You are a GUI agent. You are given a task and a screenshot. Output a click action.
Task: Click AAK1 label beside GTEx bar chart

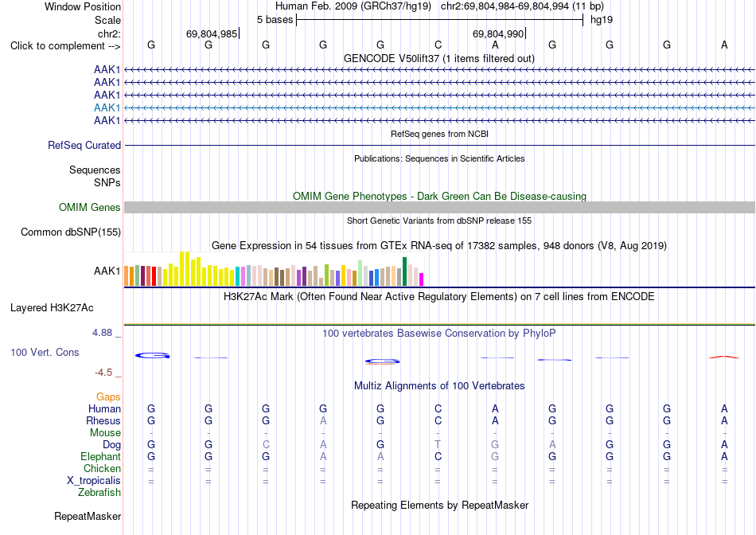[x=107, y=271]
